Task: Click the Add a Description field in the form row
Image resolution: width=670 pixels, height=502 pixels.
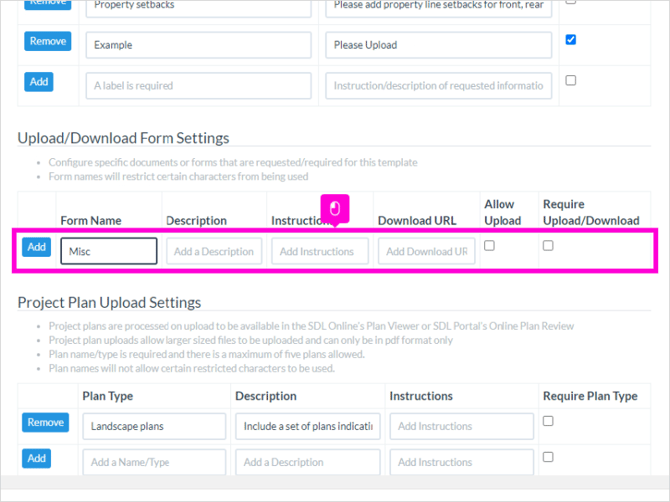Action: 214,251
